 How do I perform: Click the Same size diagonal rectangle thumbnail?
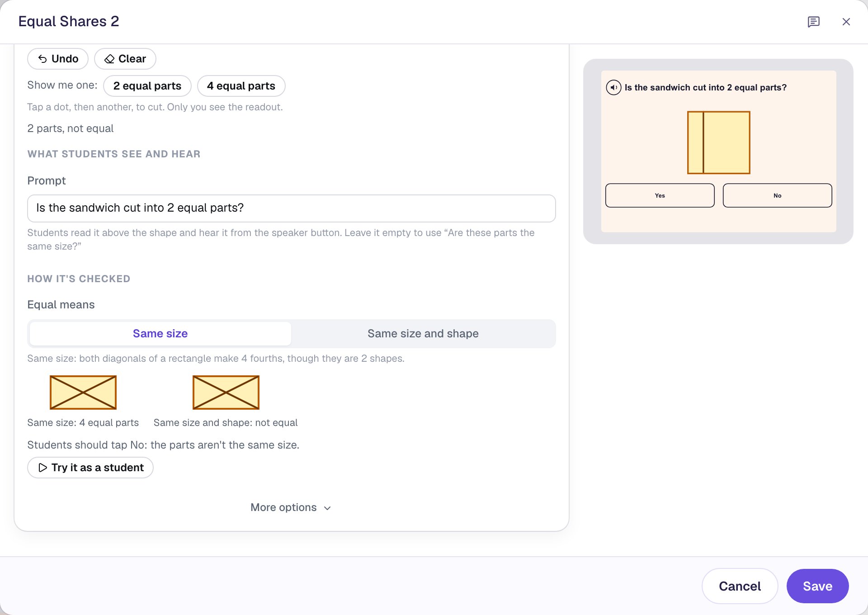83,393
